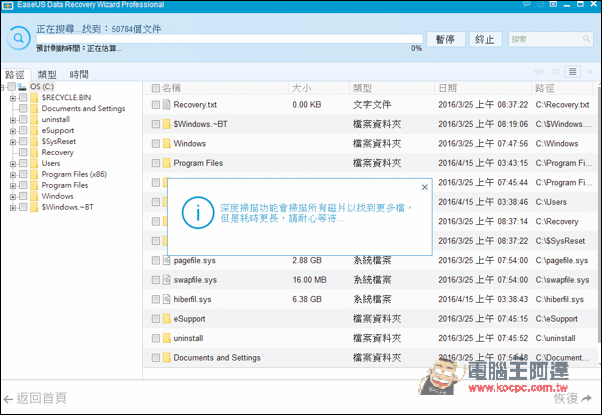Click the 恢復 recover arrow icon
Screen dimensions: 602x415
click(x=586, y=398)
